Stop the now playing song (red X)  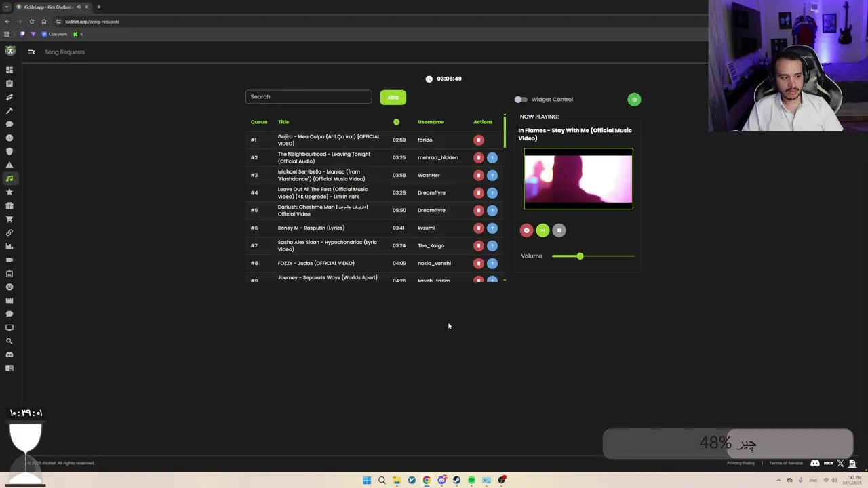tap(526, 230)
